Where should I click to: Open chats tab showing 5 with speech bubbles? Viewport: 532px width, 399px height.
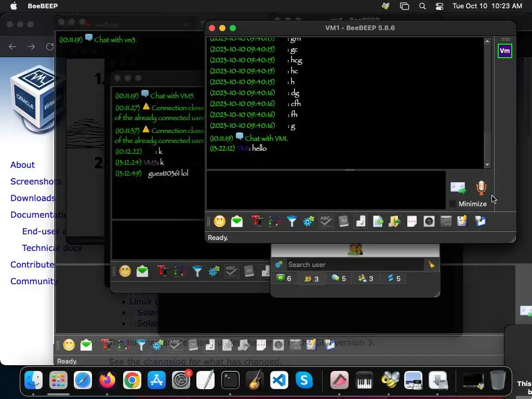[338, 278]
